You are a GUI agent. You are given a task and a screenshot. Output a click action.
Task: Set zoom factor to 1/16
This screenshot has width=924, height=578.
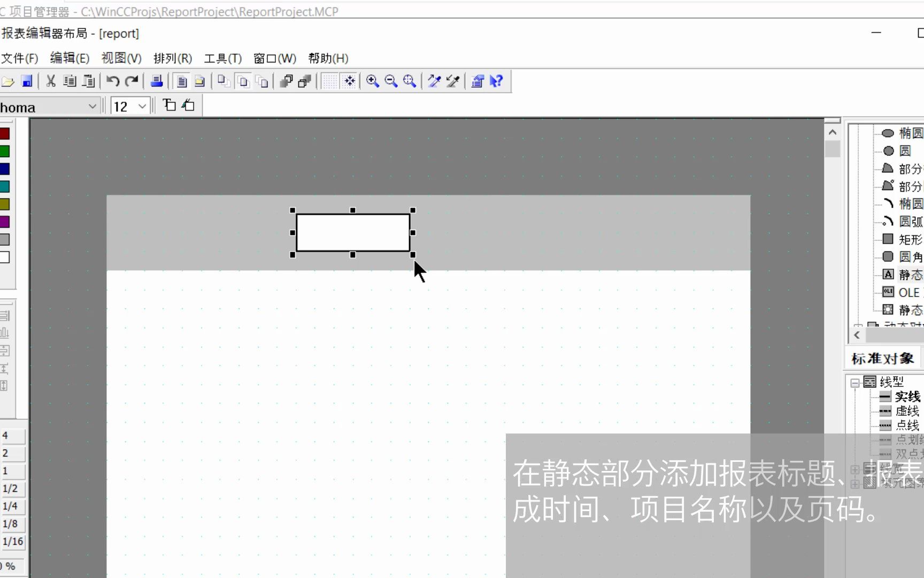click(x=12, y=542)
